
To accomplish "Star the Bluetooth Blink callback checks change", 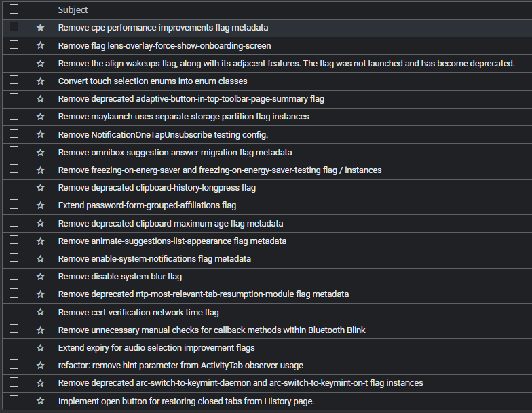I will point(41,330).
